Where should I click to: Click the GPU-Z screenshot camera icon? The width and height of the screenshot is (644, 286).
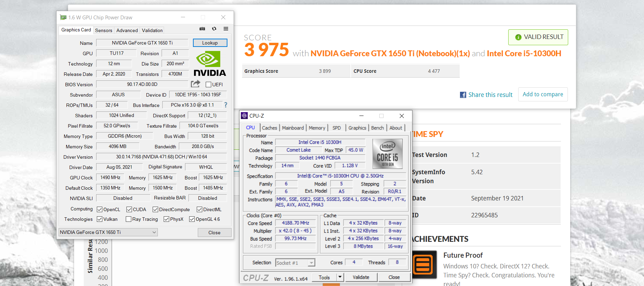tap(202, 29)
